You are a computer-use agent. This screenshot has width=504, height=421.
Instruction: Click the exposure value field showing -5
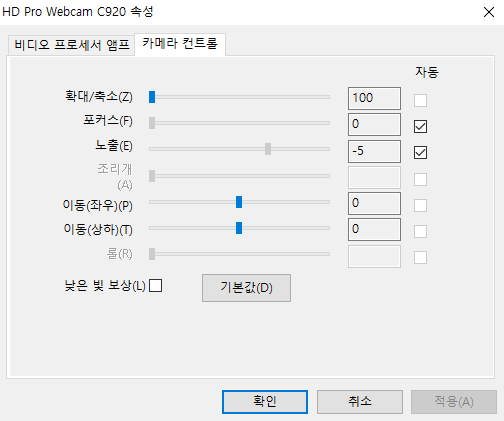coord(374,151)
